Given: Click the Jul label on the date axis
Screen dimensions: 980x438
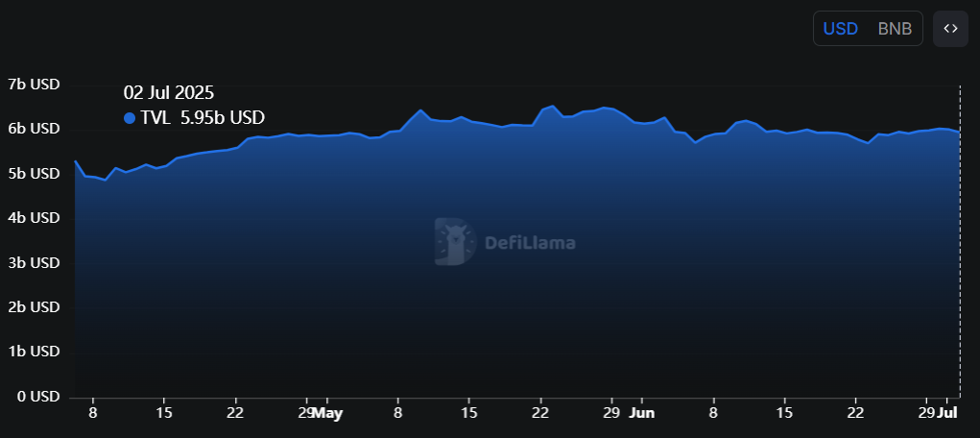Looking at the screenshot, I should (946, 414).
